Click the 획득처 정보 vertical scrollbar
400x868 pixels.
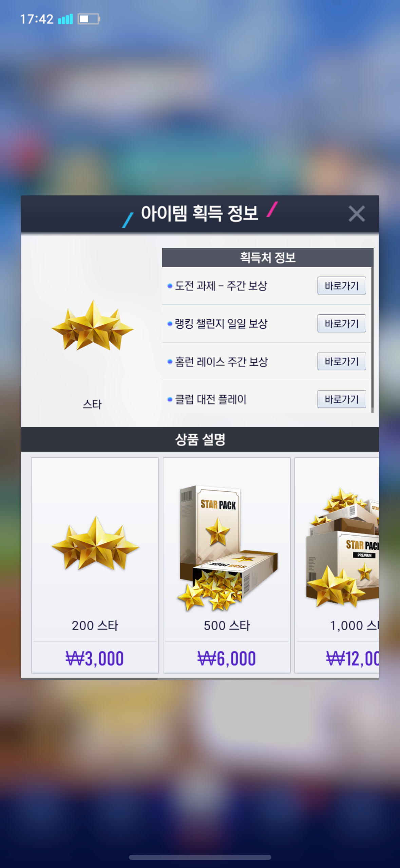(x=372, y=340)
